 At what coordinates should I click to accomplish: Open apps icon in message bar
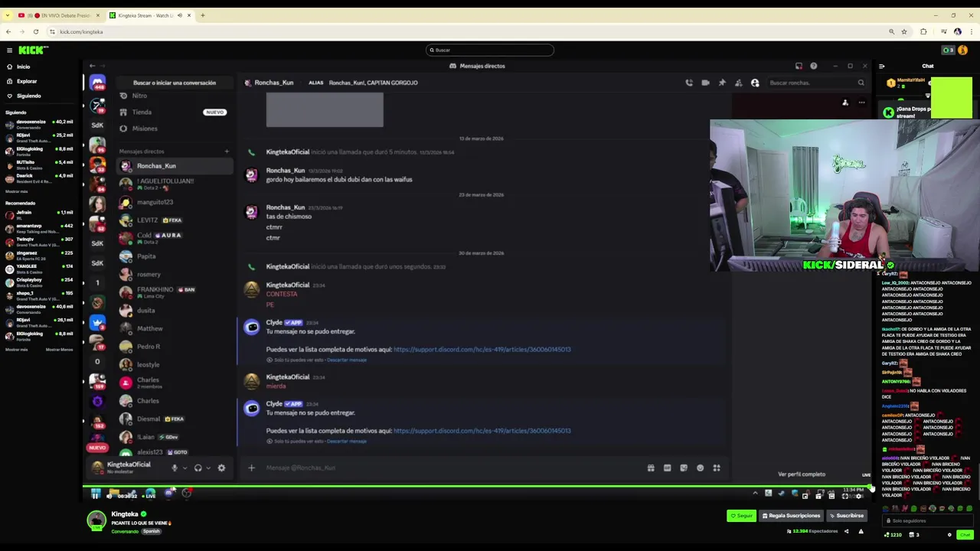717,468
